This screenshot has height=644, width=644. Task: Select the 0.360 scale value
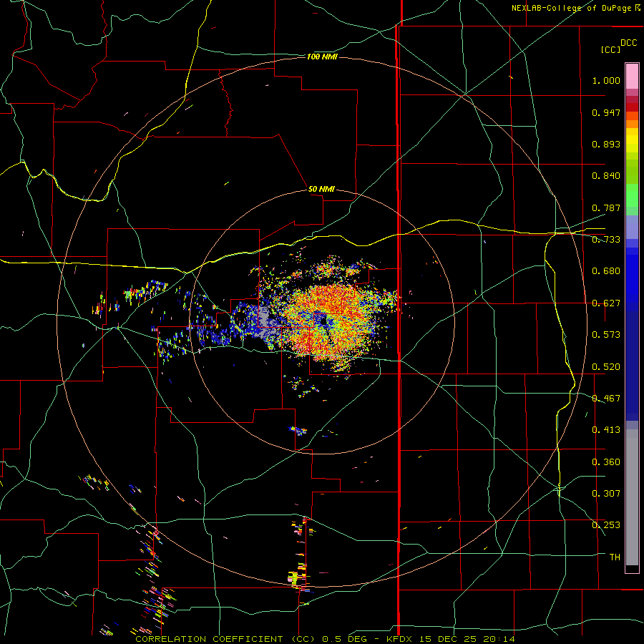606,462
